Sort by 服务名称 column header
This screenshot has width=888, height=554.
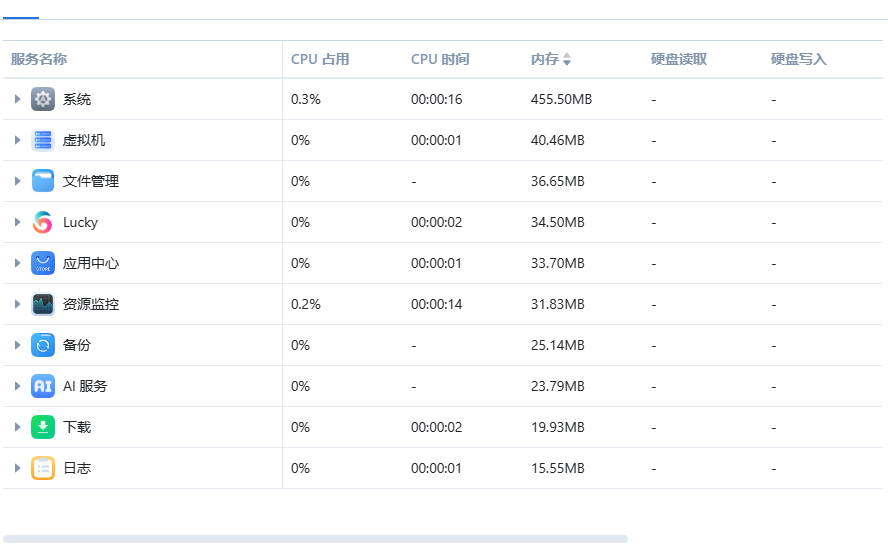39,59
